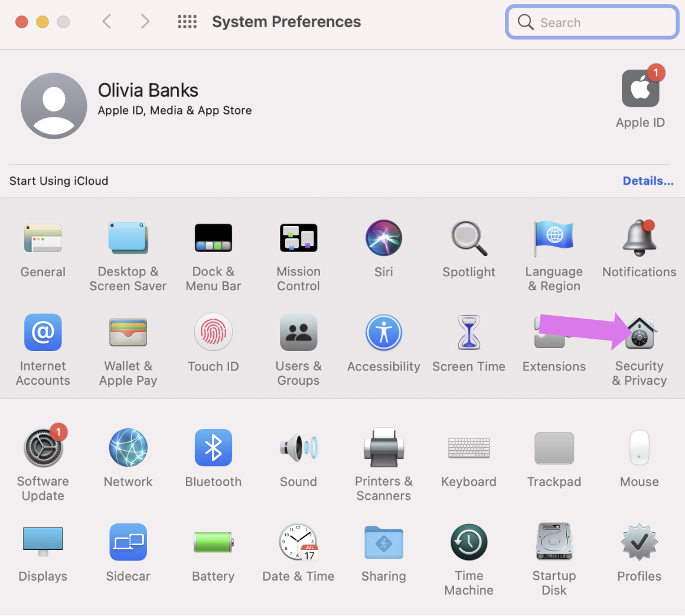
Task: Open Trackpad preferences
Action: coord(554,448)
